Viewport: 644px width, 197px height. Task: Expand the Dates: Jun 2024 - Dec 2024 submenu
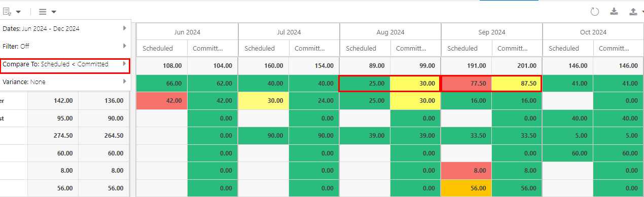tap(124, 28)
